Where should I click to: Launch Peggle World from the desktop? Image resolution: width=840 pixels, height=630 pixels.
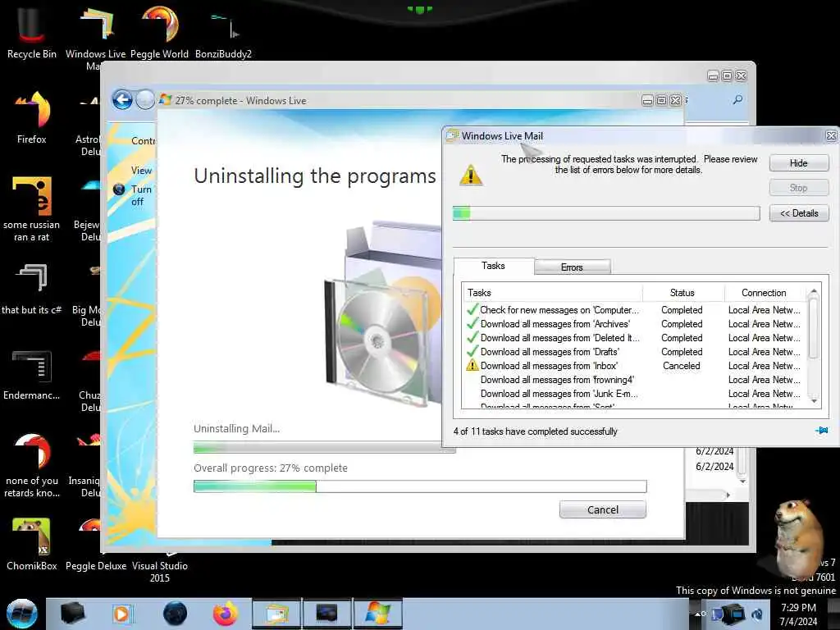coord(160,32)
